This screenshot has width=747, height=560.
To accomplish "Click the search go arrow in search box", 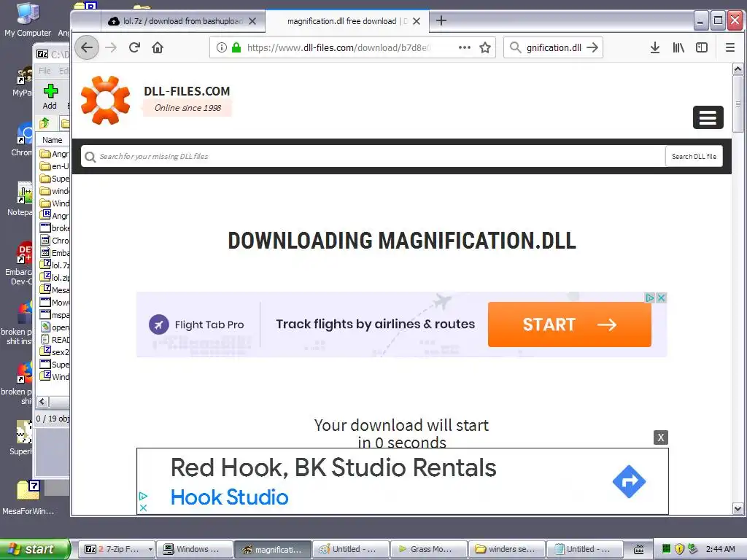I will click(592, 47).
